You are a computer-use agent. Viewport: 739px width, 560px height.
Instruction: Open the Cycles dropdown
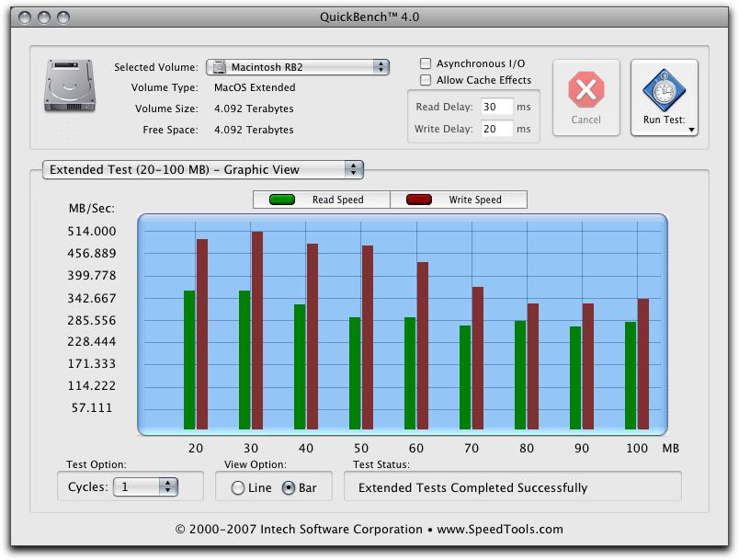(145, 487)
